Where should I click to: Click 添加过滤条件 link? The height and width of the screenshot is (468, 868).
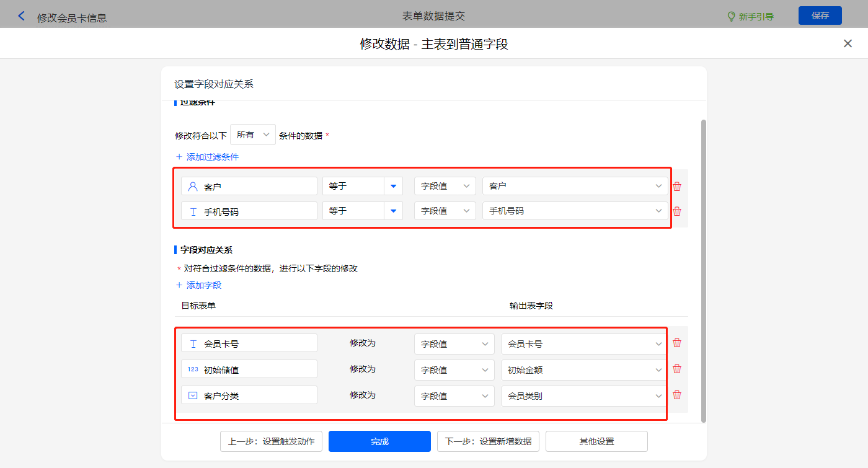(x=208, y=157)
